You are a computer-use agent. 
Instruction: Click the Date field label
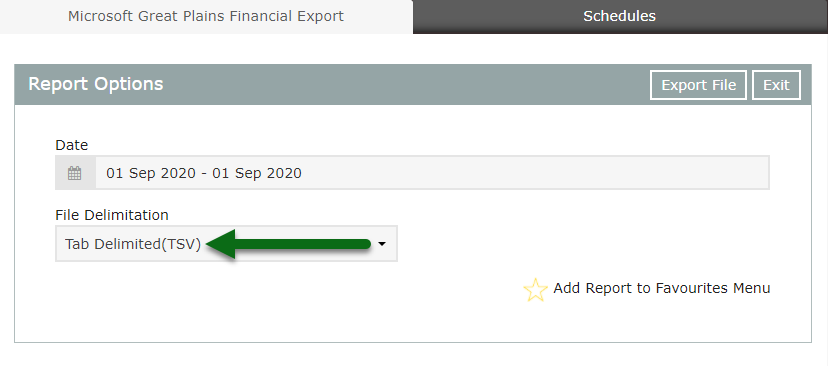click(x=71, y=145)
